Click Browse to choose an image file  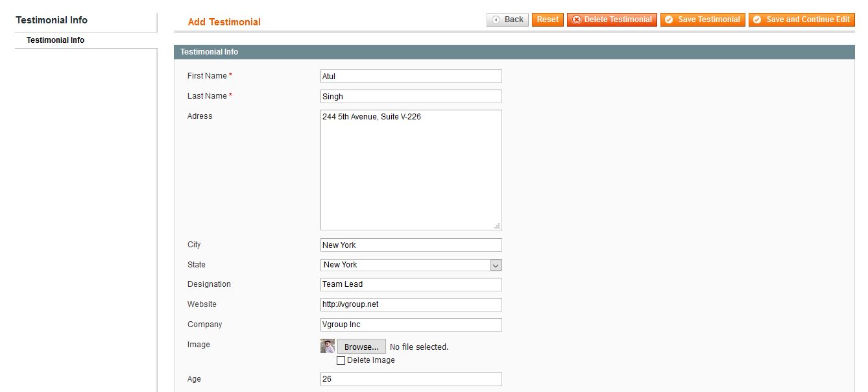tap(361, 347)
